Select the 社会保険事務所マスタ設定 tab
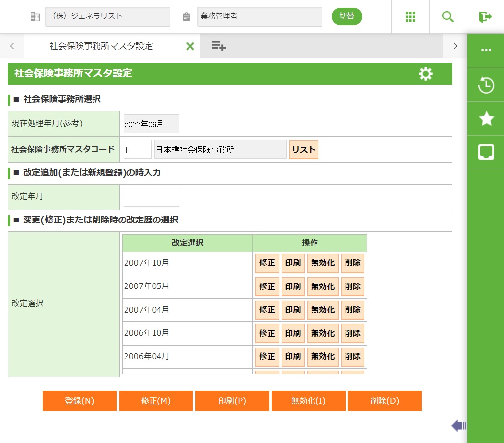 pos(101,46)
